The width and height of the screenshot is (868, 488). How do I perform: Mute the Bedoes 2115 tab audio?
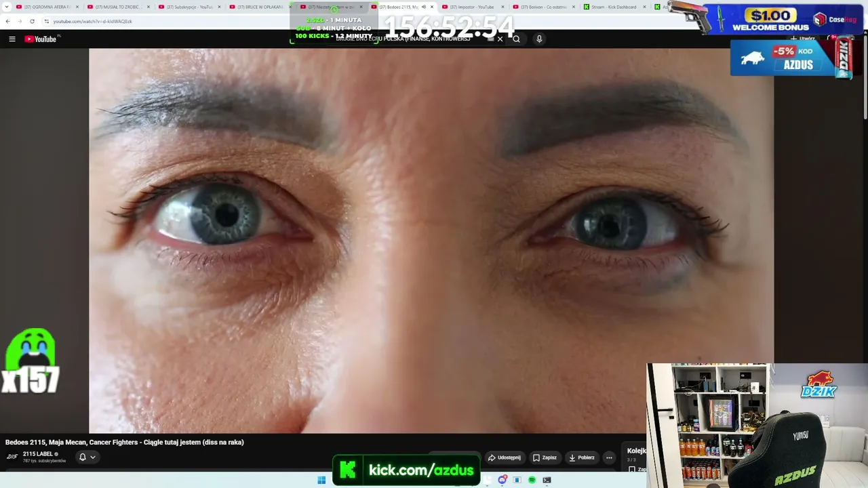click(x=423, y=7)
